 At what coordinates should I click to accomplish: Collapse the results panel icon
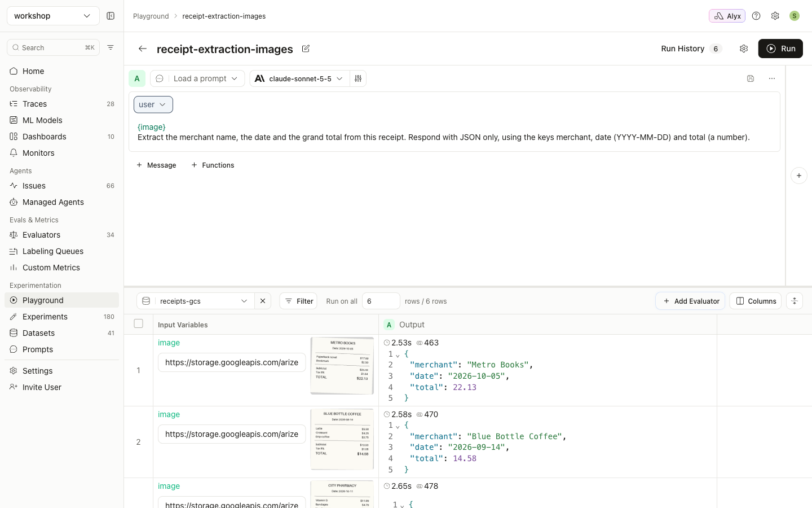click(795, 301)
